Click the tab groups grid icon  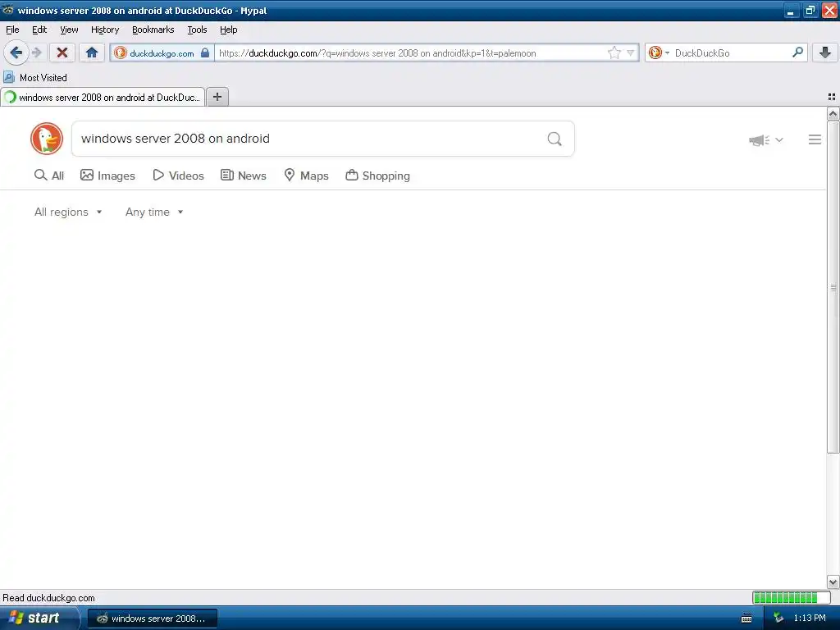coord(832,97)
